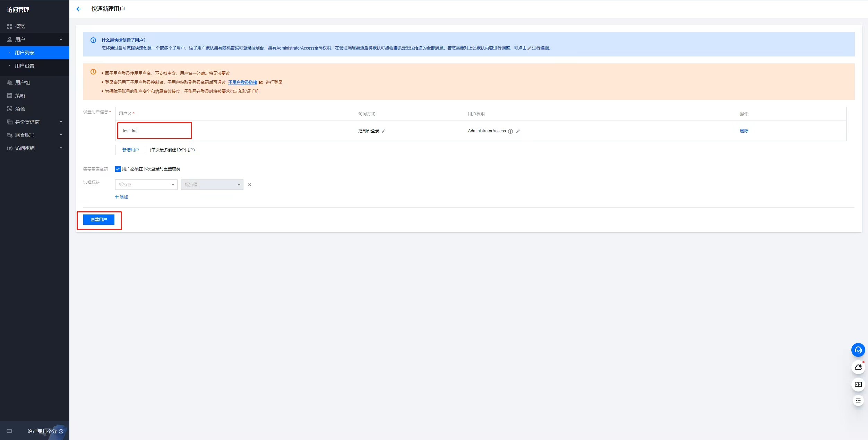Image resolution: width=868 pixels, height=440 pixels.
Task: Go to 用户设置 in sidebar
Action: (25, 66)
